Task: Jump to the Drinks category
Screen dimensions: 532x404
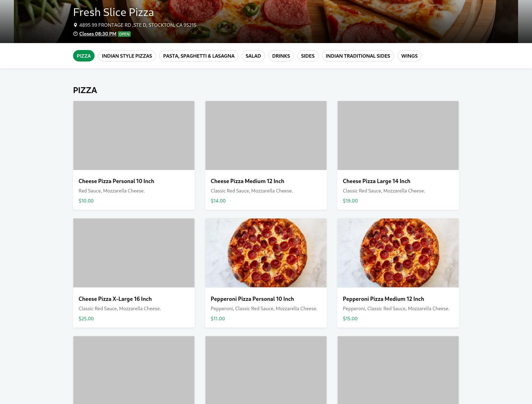Action: coord(281,56)
